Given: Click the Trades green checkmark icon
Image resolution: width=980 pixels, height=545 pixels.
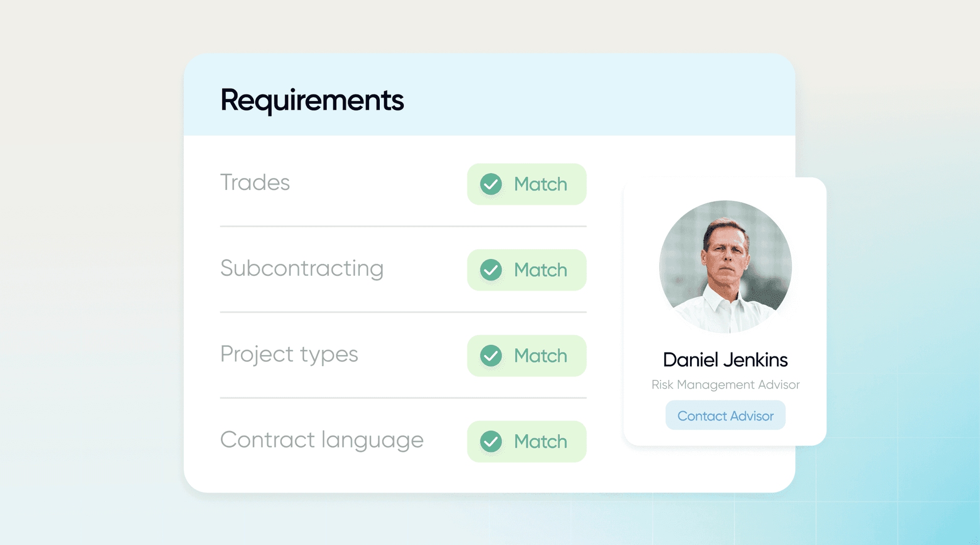Looking at the screenshot, I should [x=491, y=184].
